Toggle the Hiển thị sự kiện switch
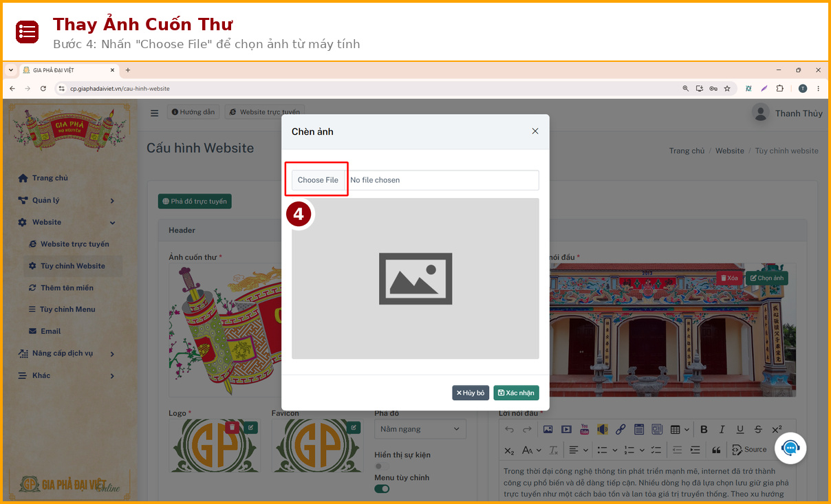Screen dimensions: 831x504 click(x=382, y=466)
